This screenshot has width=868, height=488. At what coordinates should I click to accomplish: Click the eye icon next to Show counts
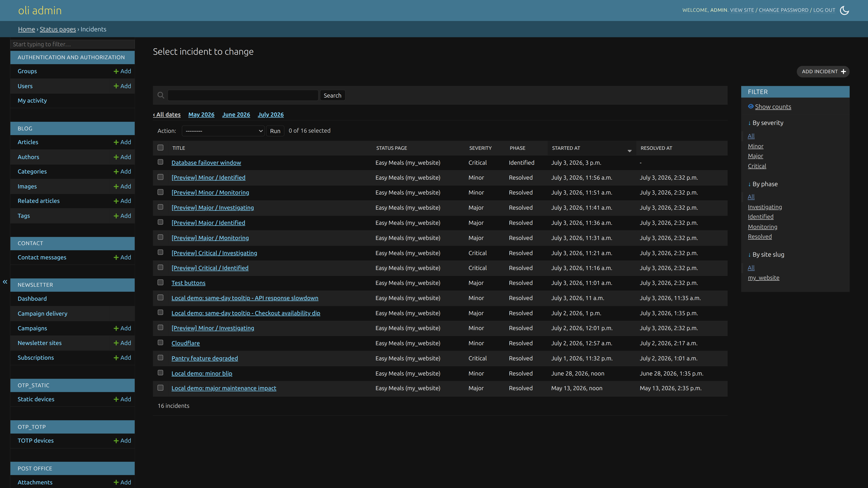pyautogui.click(x=751, y=106)
